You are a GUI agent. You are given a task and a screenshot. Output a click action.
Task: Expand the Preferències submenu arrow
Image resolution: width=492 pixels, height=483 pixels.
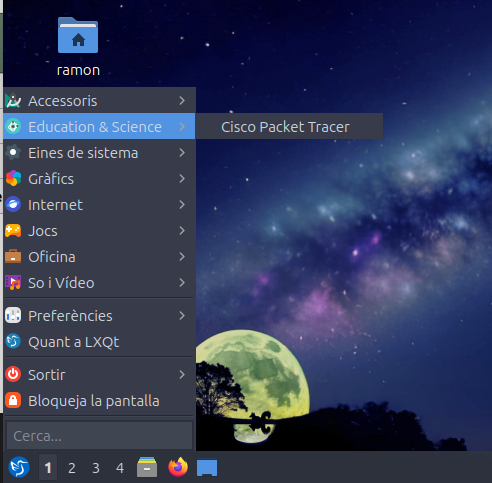182,315
